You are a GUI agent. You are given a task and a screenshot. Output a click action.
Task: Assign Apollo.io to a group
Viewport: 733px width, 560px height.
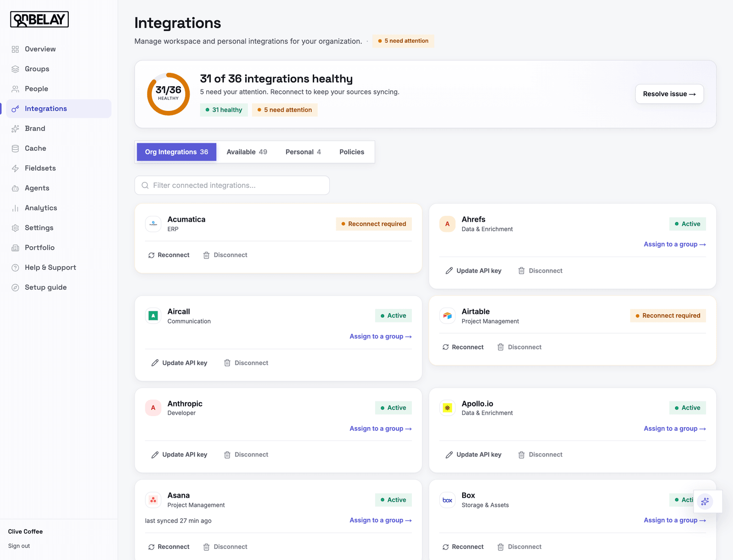(675, 428)
